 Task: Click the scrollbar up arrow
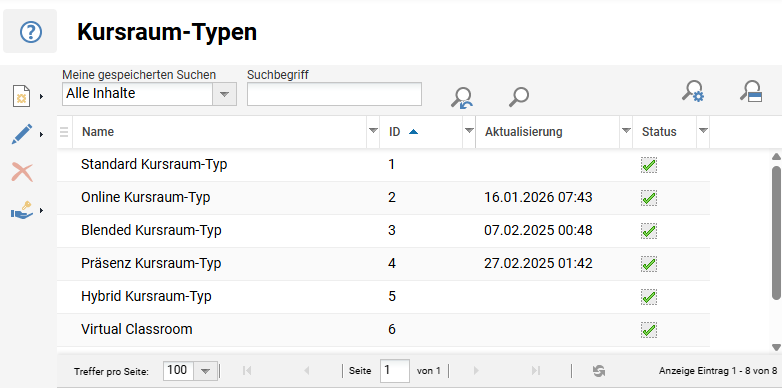776,157
